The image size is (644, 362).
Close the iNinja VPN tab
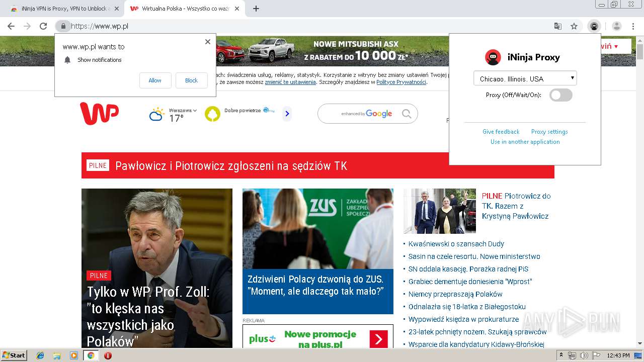(x=116, y=9)
